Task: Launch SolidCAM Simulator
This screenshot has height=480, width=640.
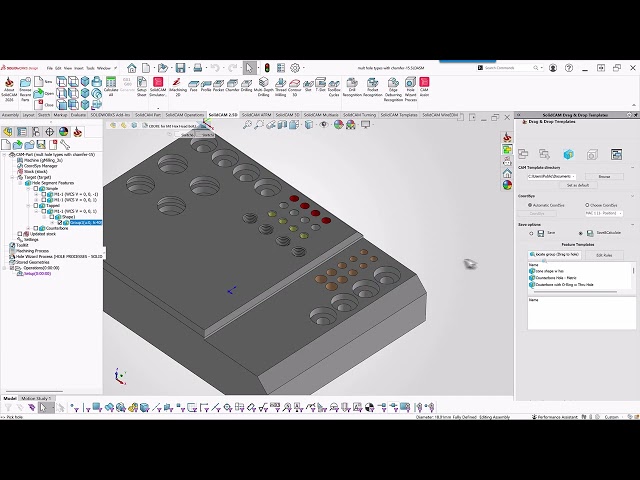Action: tap(158, 87)
